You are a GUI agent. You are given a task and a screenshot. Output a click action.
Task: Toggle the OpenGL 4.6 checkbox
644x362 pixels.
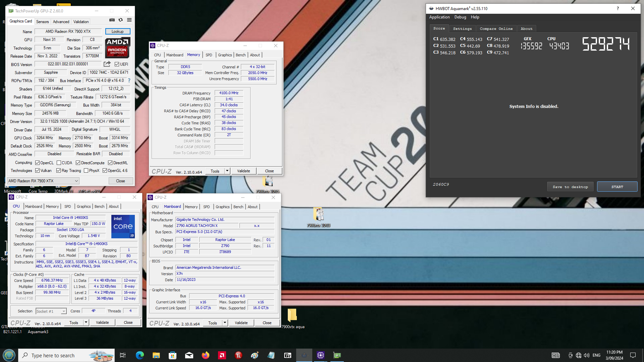pos(105,171)
